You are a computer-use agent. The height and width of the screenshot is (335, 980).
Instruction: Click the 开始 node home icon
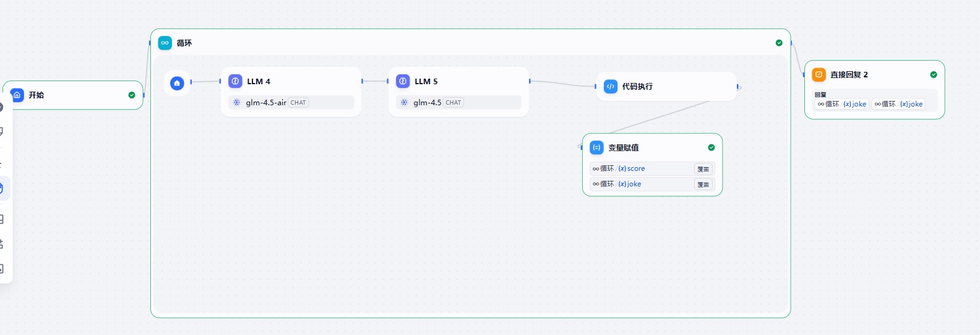tap(17, 95)
